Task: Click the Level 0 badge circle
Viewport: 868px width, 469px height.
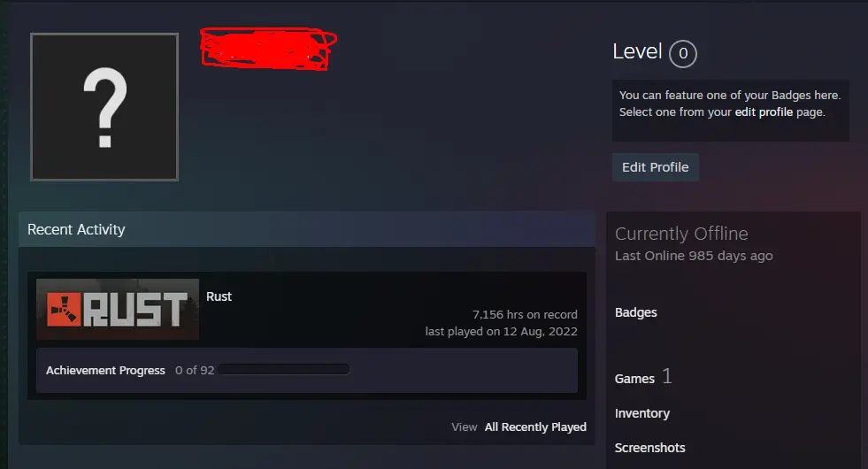Action: pos(682,54)
